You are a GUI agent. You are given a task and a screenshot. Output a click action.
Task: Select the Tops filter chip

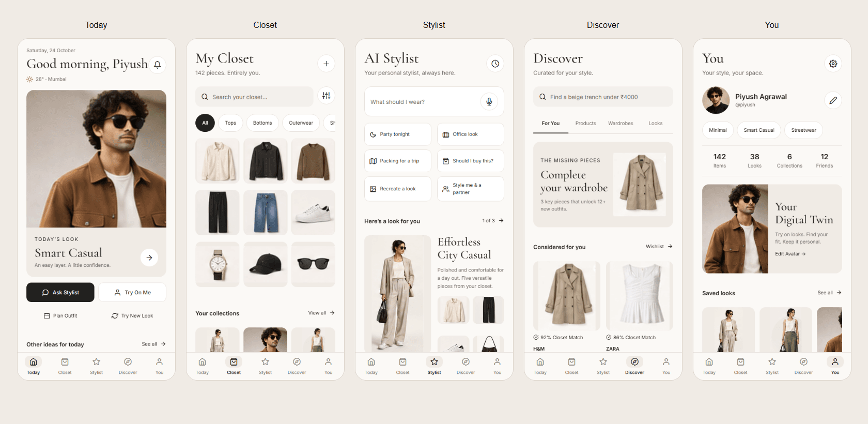pos(230,123)
